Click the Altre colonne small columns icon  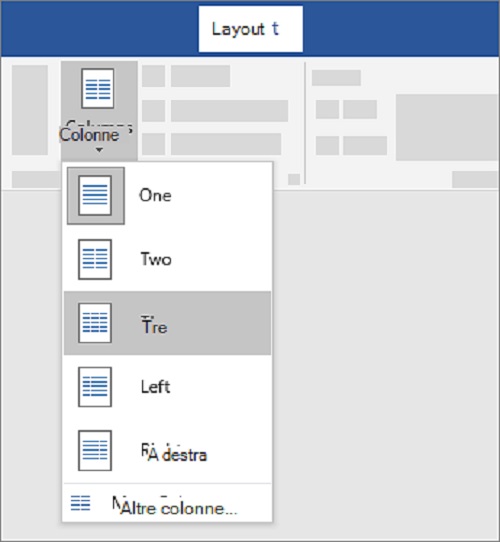pos(81,503)
